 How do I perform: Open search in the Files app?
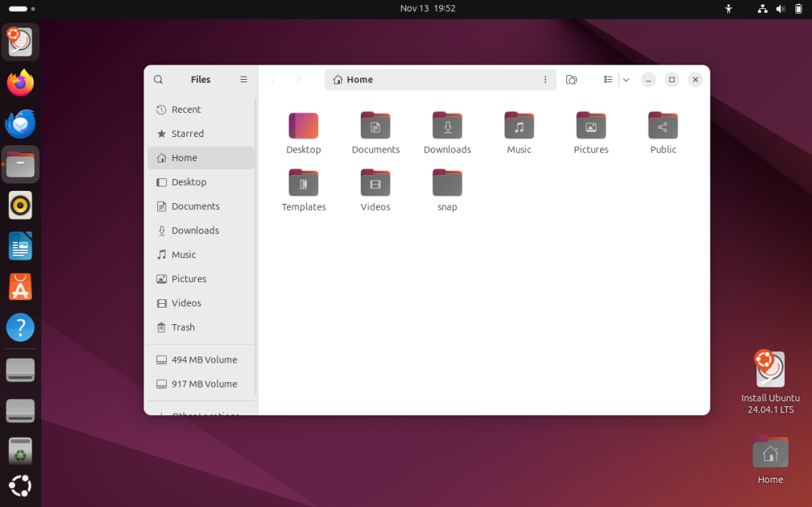coord(158,79)
